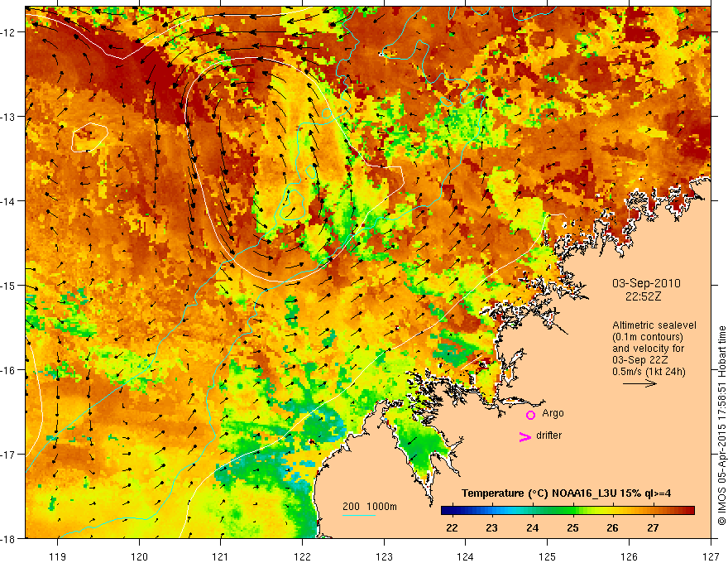The image size is (728, 563).
Task: Click the IMOS copyright timestamp vertical text
Action: point(721,426)
